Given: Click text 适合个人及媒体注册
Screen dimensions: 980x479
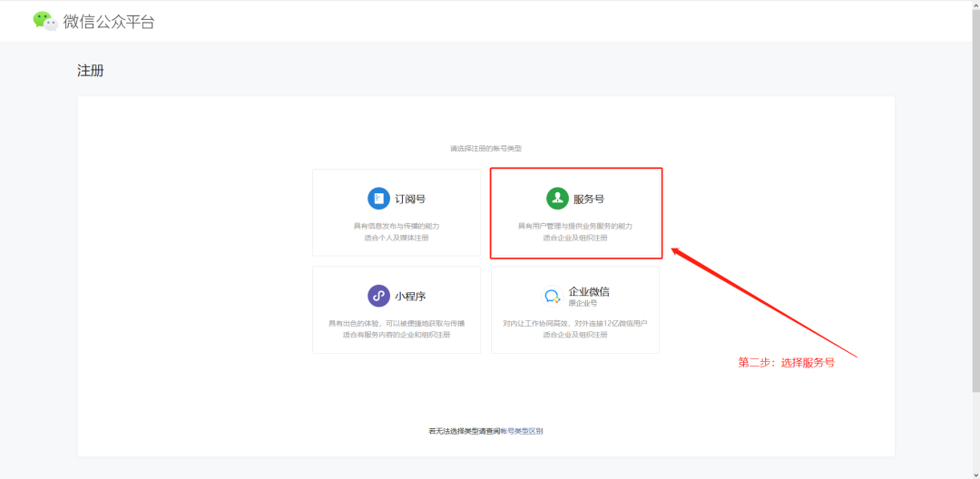Looking at the screenshot, I should click(397, 238).
